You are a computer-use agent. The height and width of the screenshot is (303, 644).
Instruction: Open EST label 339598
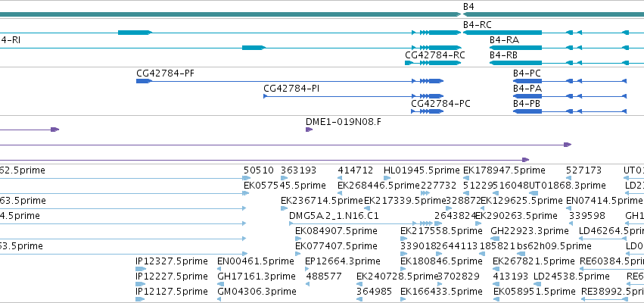click(x=587, y=216)
